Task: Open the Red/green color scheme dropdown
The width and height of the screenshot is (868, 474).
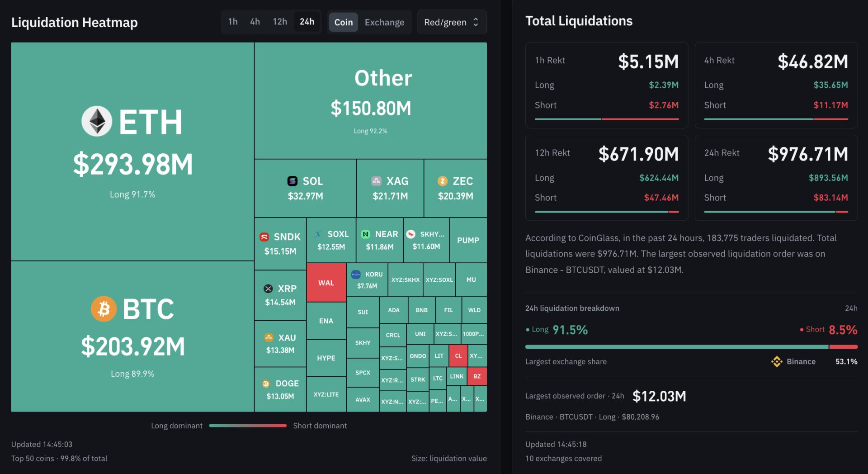Action: click(452, 22)
